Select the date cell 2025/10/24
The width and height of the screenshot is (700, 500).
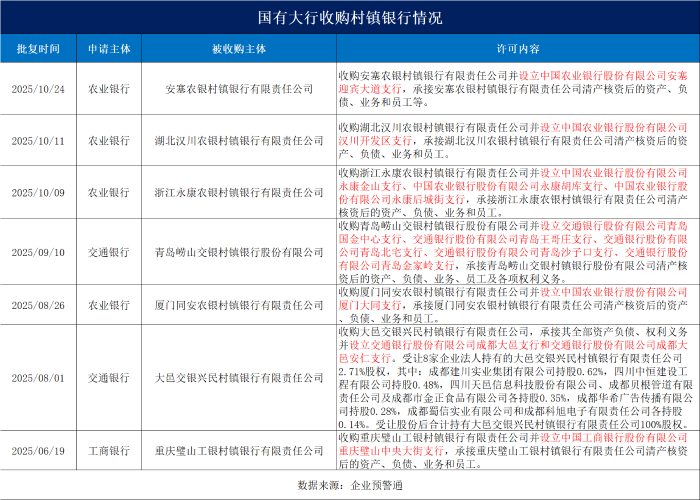coord(38,89)
